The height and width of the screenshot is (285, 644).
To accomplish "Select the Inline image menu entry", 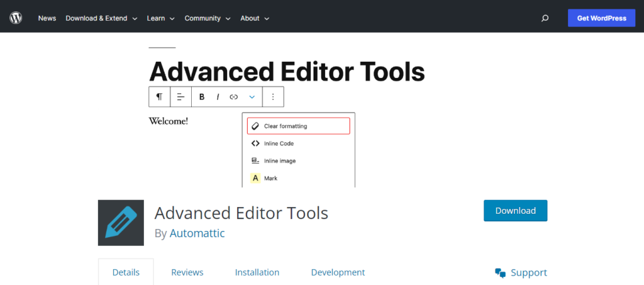I will click(299, 160).
